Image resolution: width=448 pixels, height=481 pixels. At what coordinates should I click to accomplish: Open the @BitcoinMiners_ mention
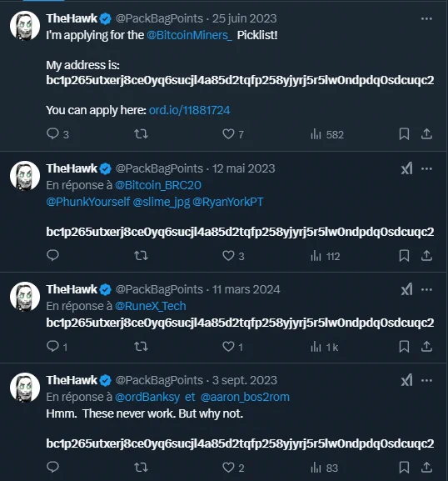(x=189, y=35)
